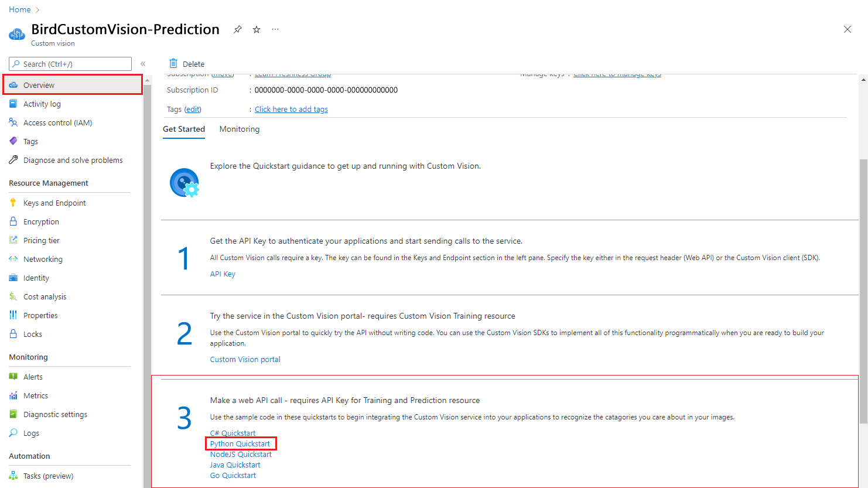Click the Overview cloud icon

(13, 85)
